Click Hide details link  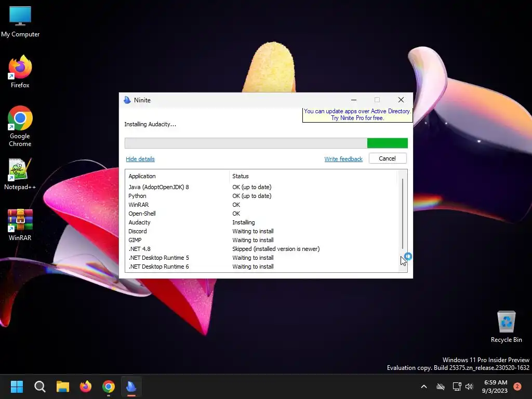coord(140,159)
